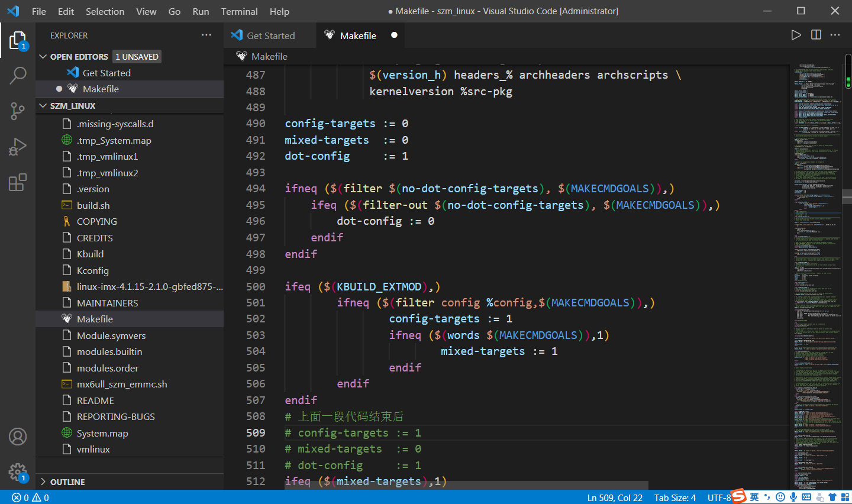Viewport: 852px width, 504px height.
Task: Open the Module.symvers file
Action: [130, 335]
